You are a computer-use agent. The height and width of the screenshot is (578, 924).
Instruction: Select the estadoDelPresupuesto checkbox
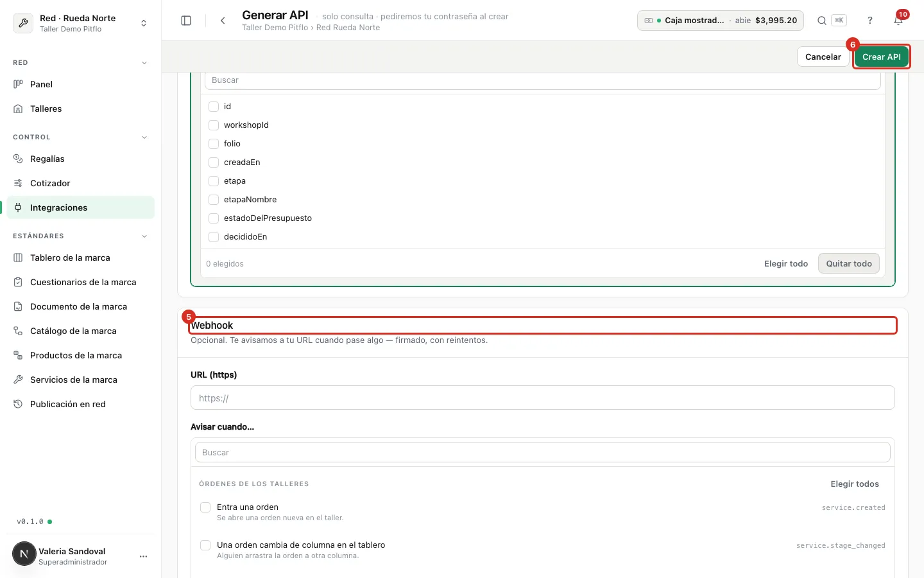[x=214, y=218]
